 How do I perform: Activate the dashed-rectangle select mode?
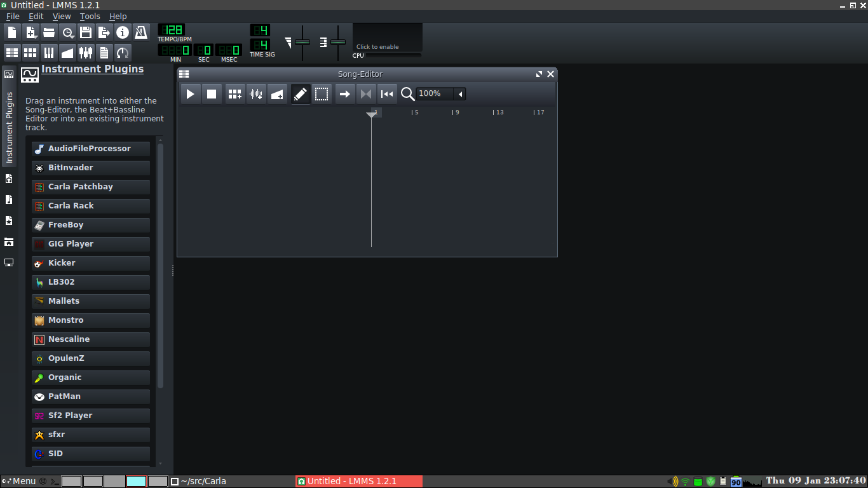click(322, 94)
